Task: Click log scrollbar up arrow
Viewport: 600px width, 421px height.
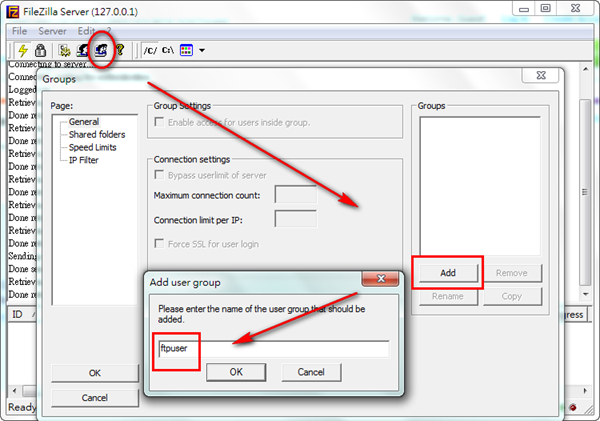Action: pos(586,69)
